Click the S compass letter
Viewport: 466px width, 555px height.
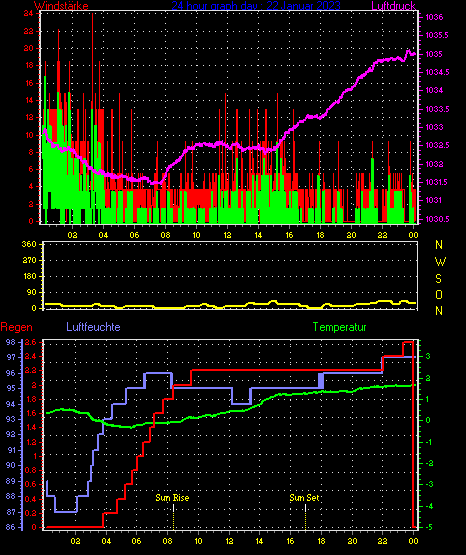(x=438, y=279)
